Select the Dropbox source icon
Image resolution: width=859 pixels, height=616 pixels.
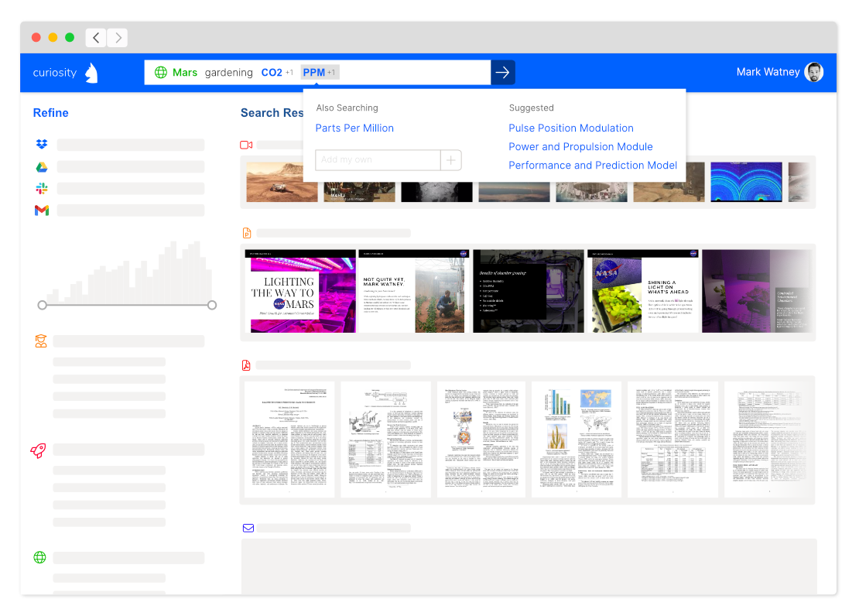42,144
